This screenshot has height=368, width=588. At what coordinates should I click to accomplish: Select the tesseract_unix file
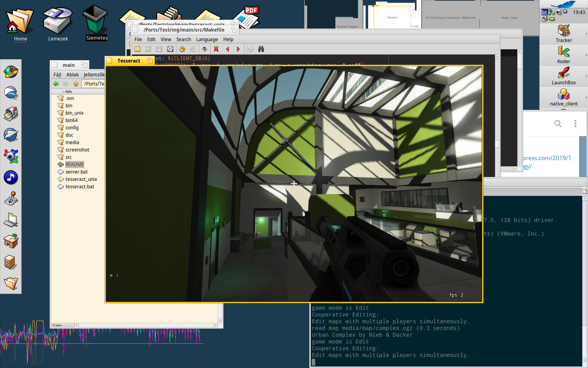click(81, 179)
